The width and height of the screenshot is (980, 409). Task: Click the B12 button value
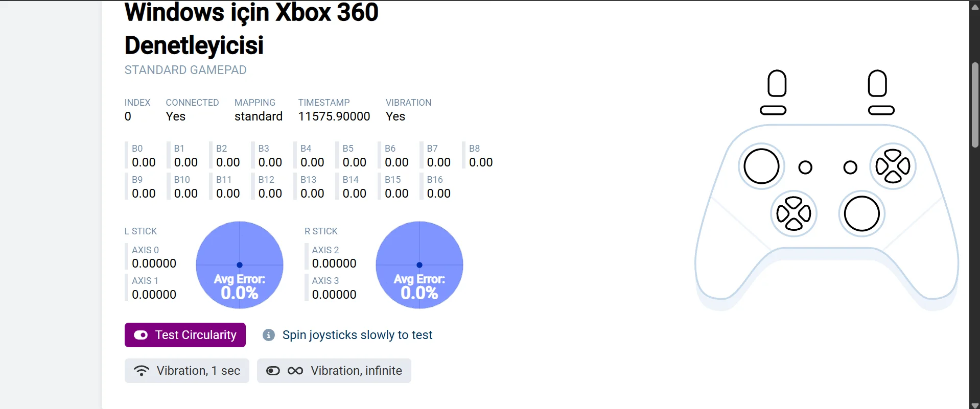click(x=270, y=194)
